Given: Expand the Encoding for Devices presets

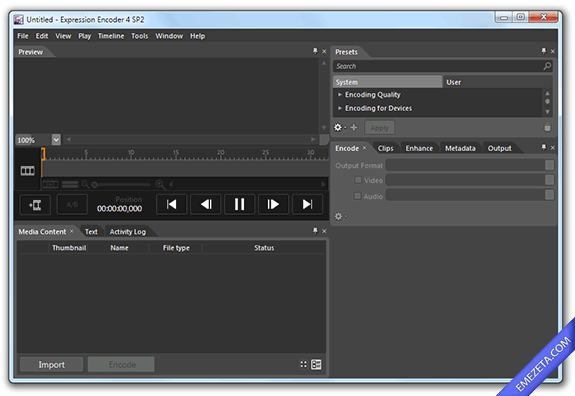Looking at the screenshot, I should coord(340,108).
